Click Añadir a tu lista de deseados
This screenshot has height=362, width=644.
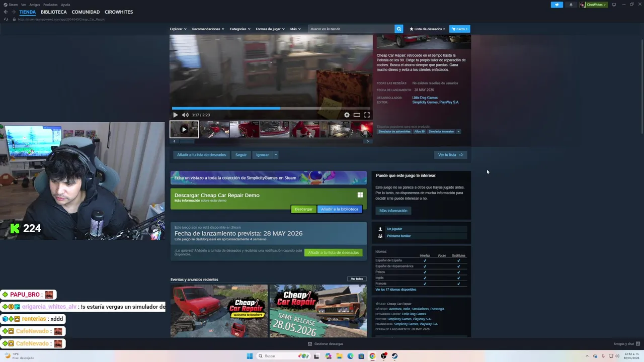(x=201, y=155)
